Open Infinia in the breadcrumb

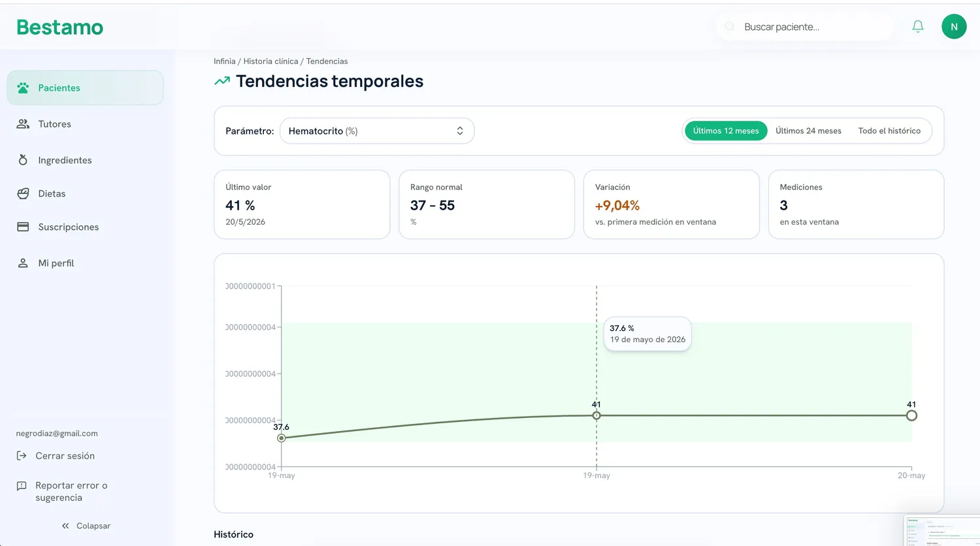click(x=224, y=61)
